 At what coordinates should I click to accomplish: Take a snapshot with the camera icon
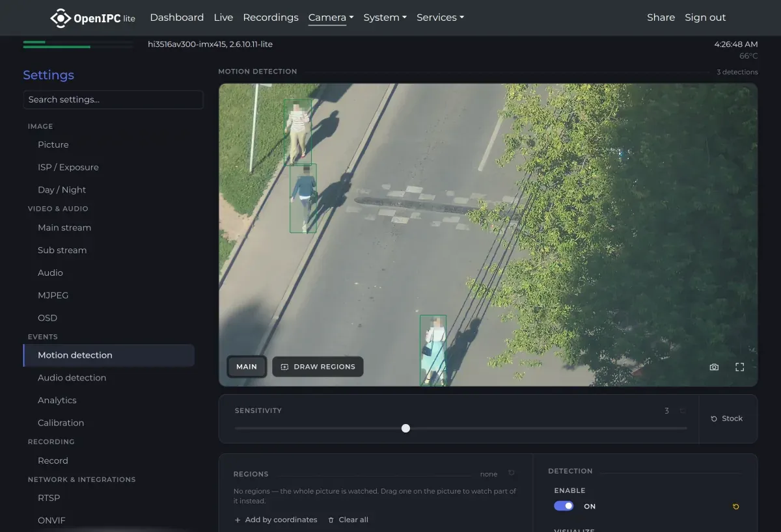(714, 367)
